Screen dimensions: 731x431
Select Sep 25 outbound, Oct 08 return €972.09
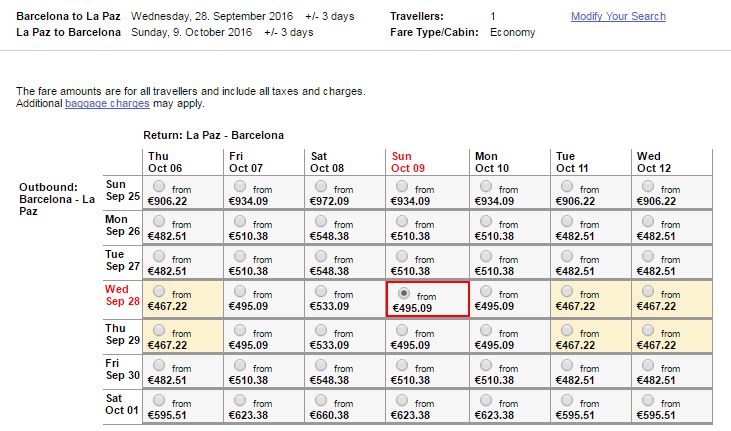point(321,187)
